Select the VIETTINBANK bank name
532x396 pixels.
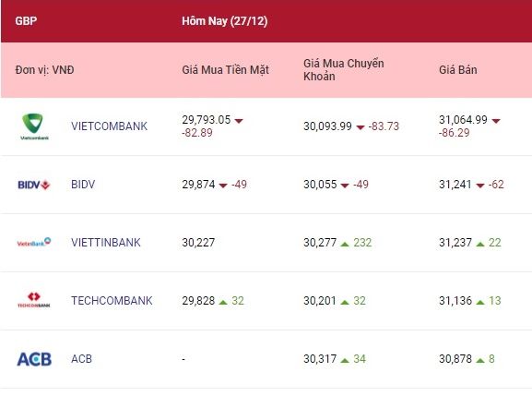click(106, 243)
